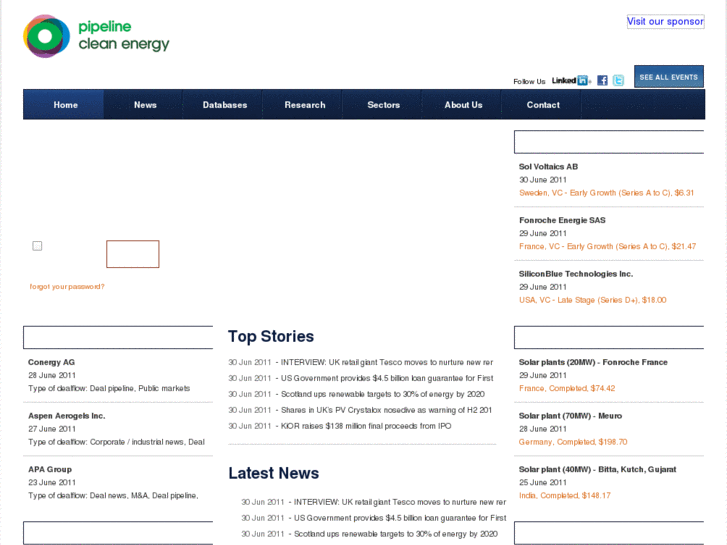Open the APA Group entry
This screenshot has height=545, width=727.
pyautogui.click(x=50, y=469)
